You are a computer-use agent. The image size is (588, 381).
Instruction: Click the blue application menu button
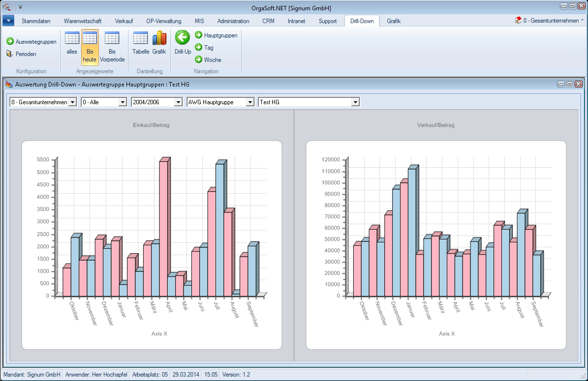[8, 21]
